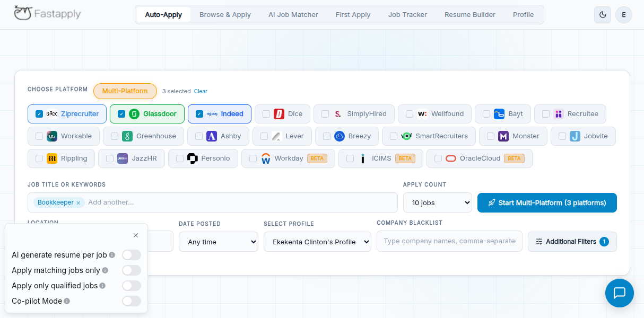Click Start Multi-Platform button
The image size is (644, 318).
pos(547,202)
